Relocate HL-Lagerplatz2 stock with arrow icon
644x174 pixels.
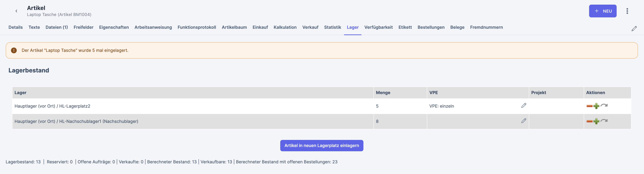pos(604,105)
